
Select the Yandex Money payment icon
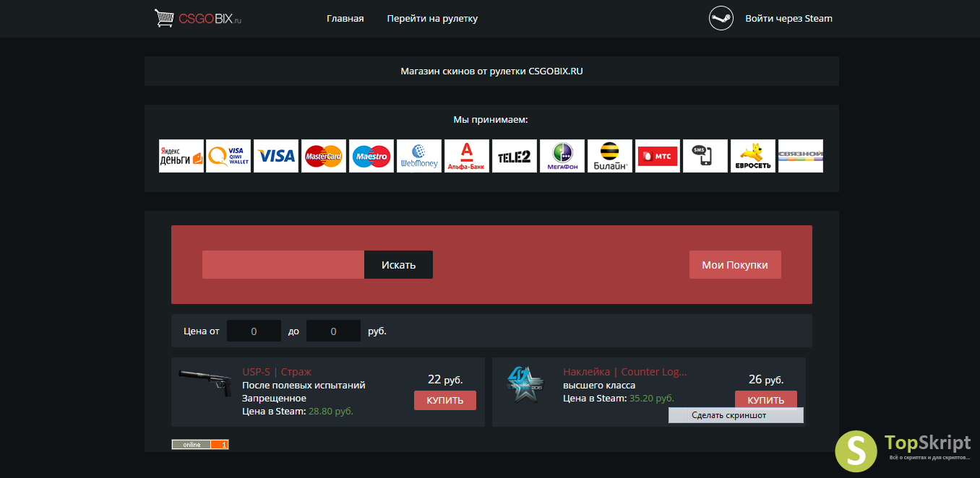(181, 156)
